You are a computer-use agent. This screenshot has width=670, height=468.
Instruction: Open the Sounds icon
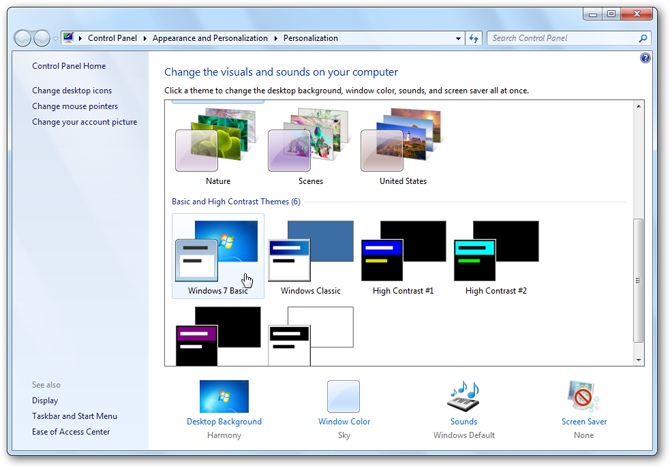click(464, 396)
